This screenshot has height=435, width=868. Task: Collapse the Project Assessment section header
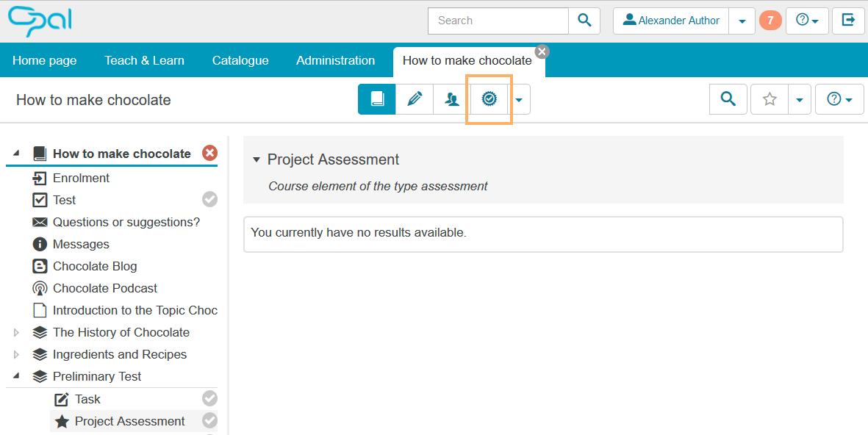point(257,159)
